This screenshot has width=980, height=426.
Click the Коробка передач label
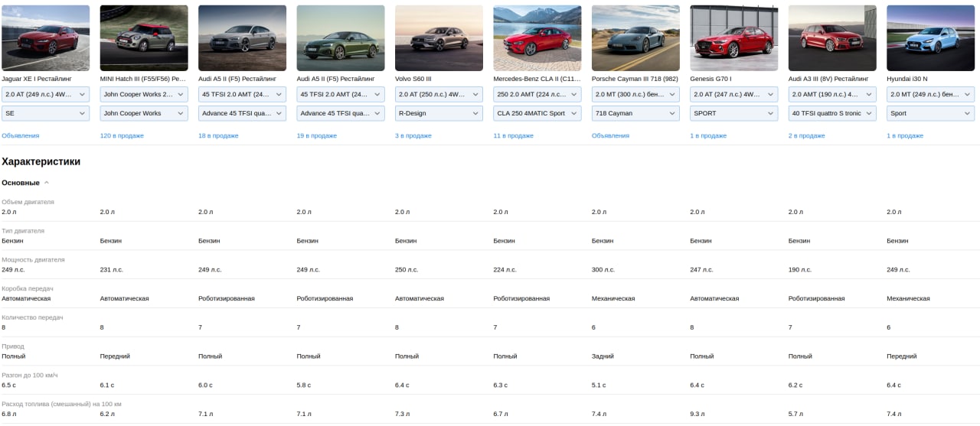pyautogui.click(x=28, y=288)
